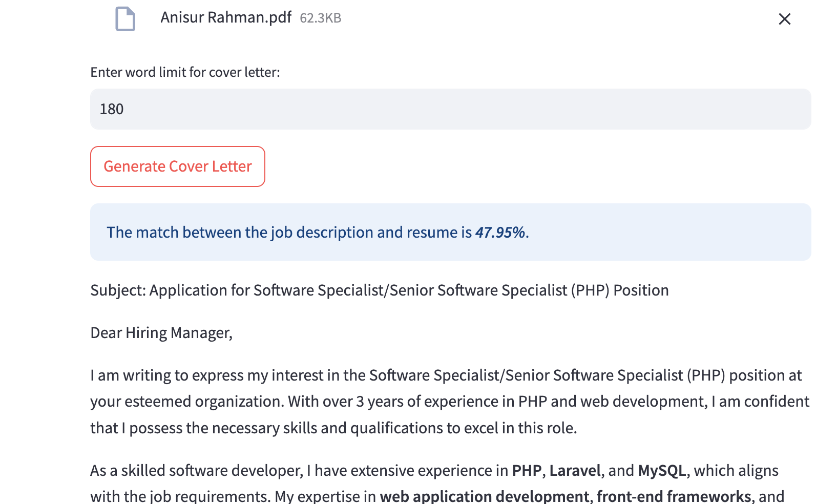
Task: Click the 180 value in the input
Action: 112,109
